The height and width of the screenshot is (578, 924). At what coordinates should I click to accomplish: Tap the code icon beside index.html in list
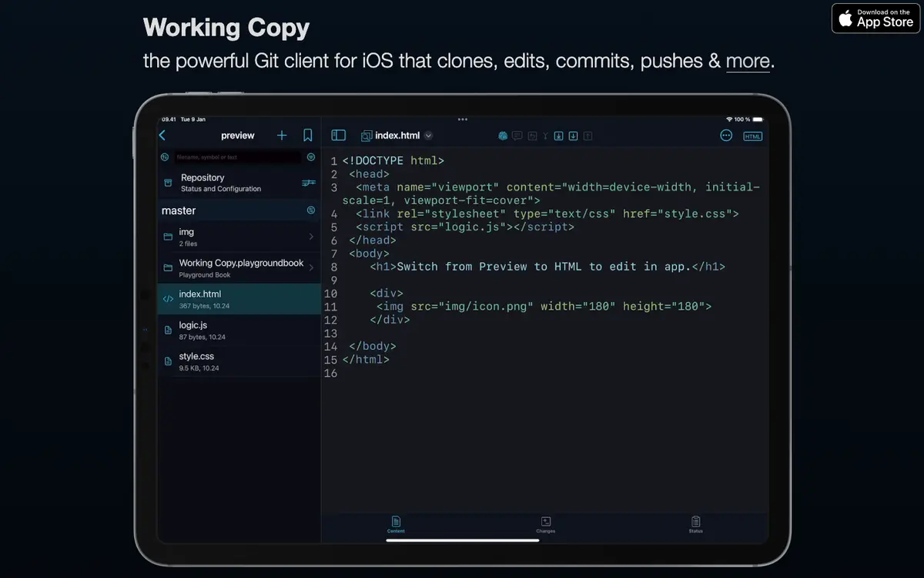point(168,299)
